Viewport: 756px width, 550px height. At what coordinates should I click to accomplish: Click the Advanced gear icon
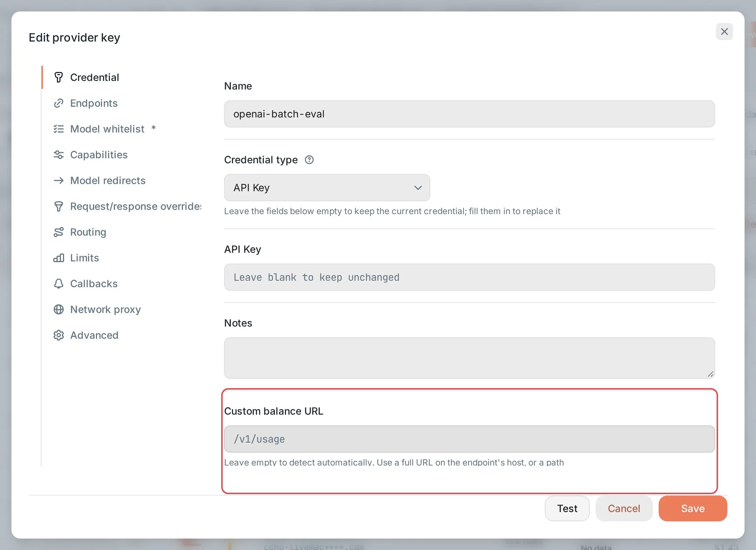[x=59, y=335]
